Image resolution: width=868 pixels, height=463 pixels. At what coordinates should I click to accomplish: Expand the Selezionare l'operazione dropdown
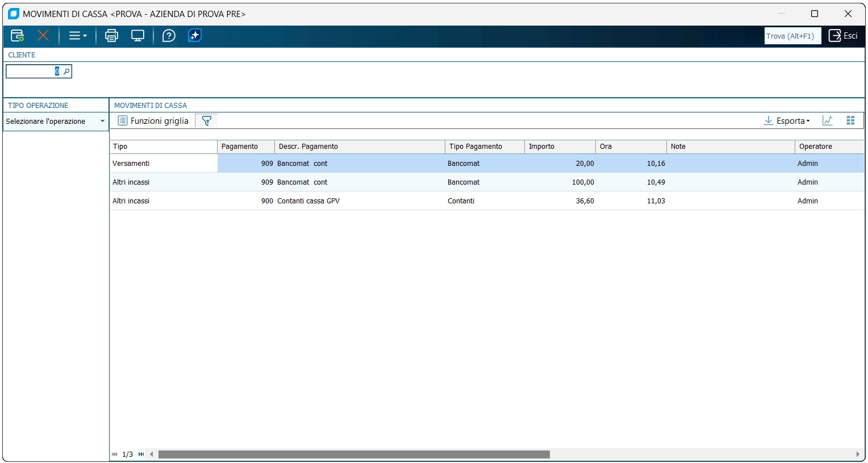click(x=102, y=121)
